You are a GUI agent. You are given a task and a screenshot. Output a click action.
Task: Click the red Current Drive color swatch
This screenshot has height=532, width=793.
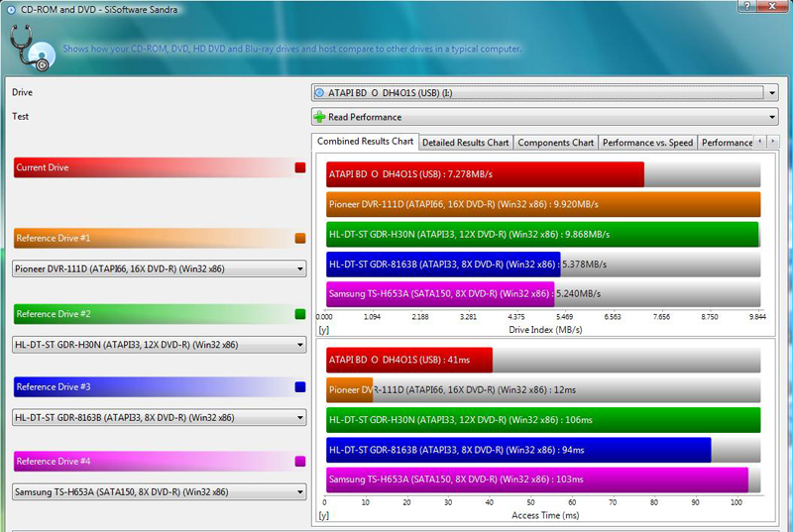coord(300,167)
